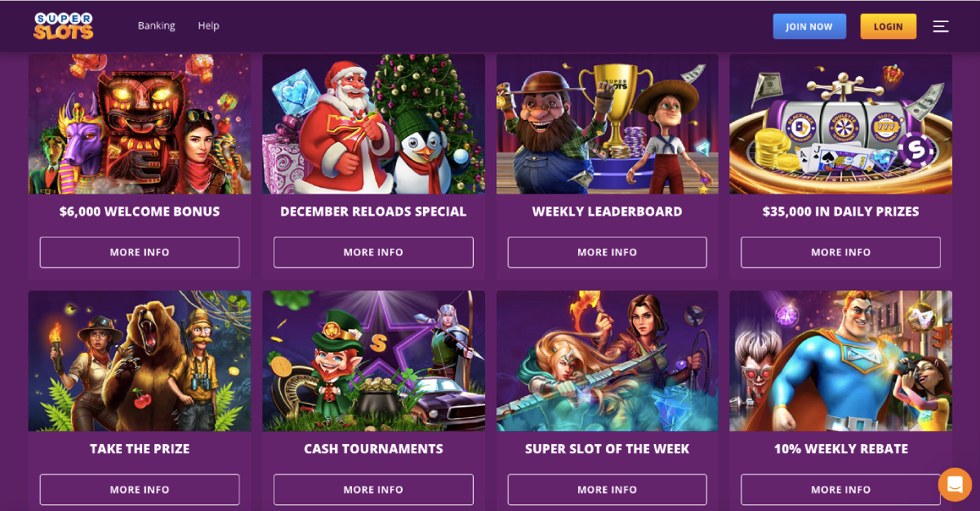This screenshot has width=980, height=511.
Task: Click More Info under December Reloads Special
Action: click(x=373, y=252)
